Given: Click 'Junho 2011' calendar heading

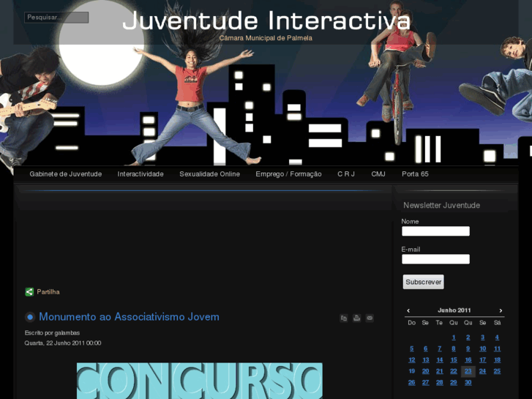Looking at the screenshot, I should (454, 310).
